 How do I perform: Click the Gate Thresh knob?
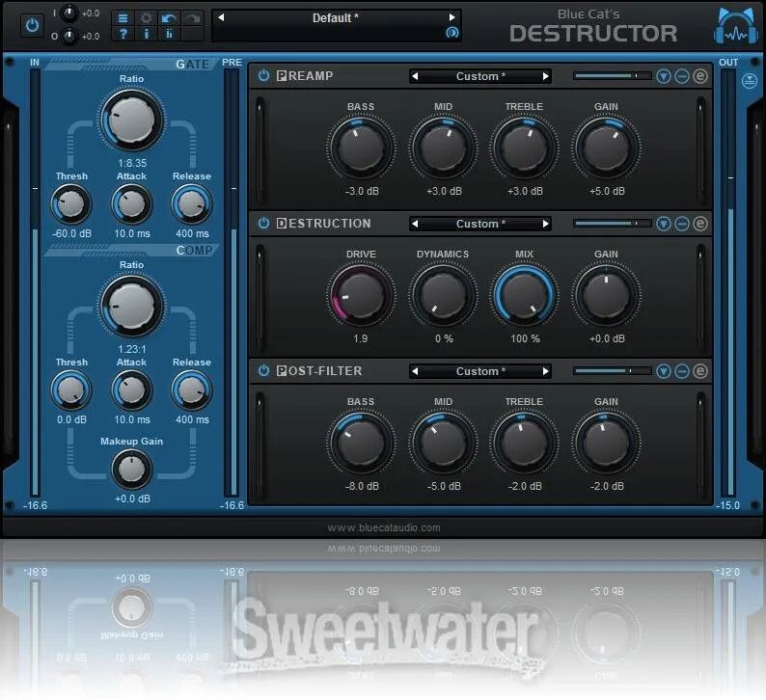tap(71, 204)
